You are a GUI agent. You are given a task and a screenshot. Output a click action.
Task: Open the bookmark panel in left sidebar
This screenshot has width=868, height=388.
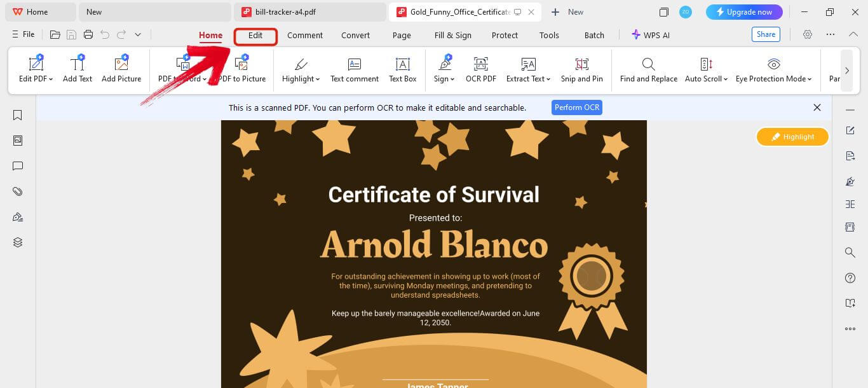point(18,115)
